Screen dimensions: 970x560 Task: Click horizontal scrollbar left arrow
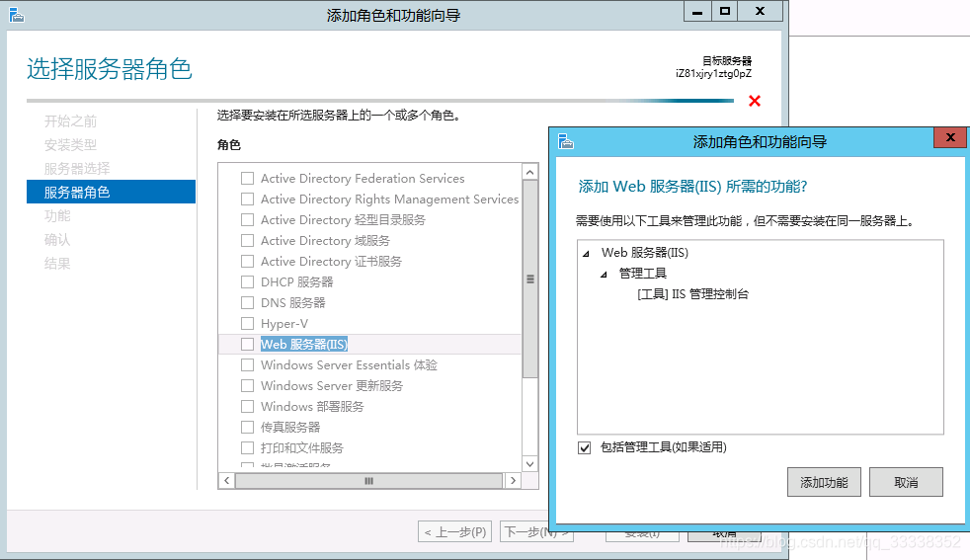tap(226, 481)
